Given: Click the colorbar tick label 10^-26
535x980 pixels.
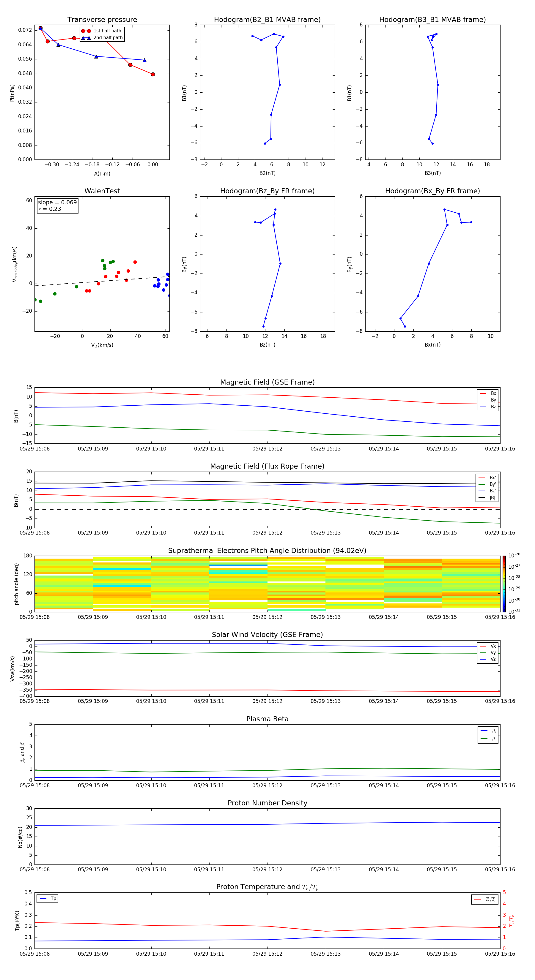Looking at the screenshot, I should [x=514, y=555].
